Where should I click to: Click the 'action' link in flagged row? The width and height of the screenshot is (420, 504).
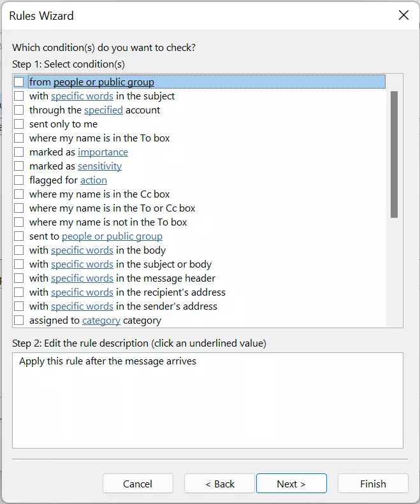pyautogui.click(x=94, y=180)
